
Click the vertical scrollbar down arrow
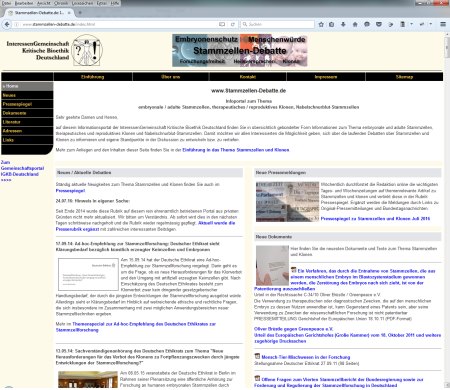[x=447, y=385]
